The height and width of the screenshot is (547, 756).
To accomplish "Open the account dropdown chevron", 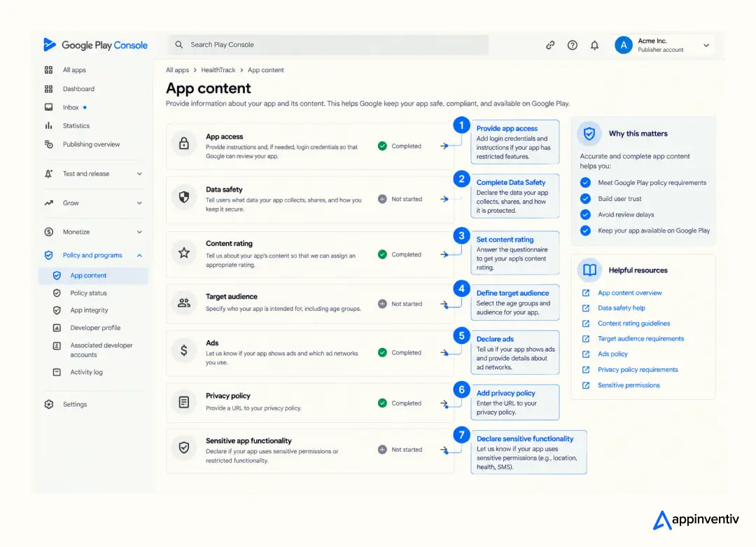I will coord(706,46).
